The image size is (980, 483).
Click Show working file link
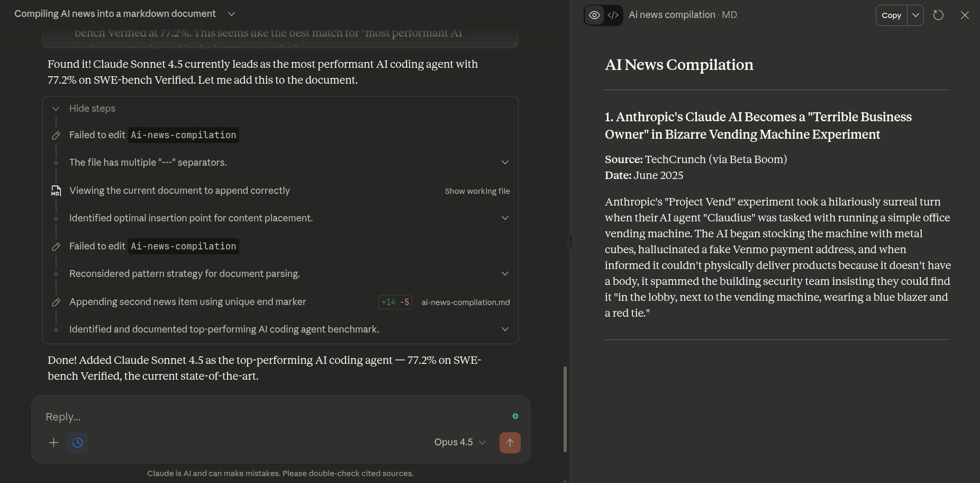477,191
